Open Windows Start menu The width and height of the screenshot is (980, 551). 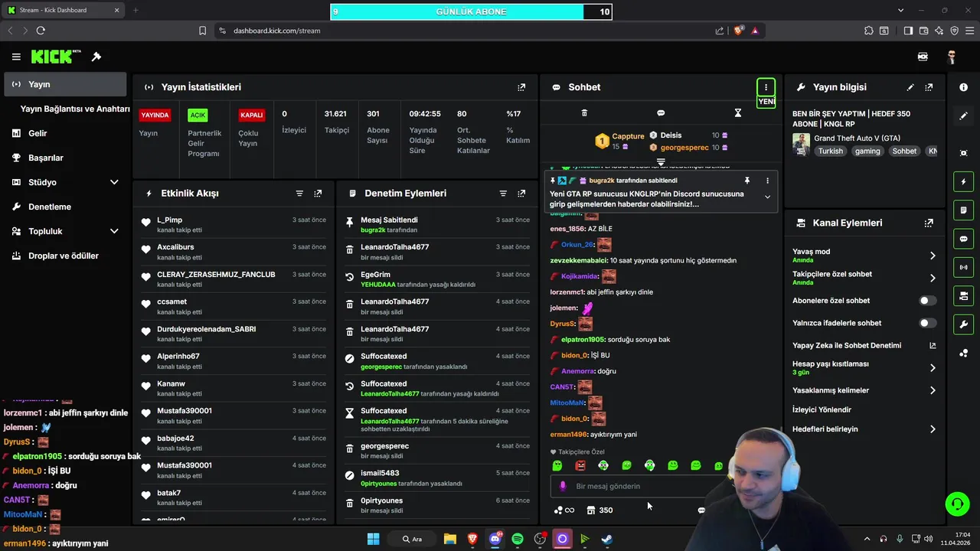click(373, 539)
